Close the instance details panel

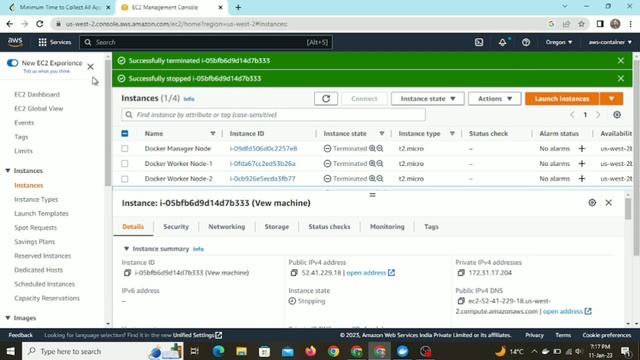[609, 203]
